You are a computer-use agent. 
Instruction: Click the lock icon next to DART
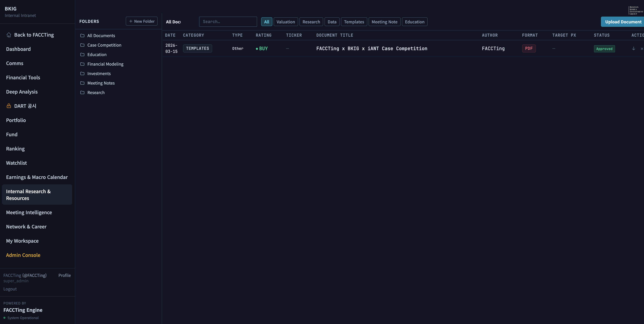click(x=9, y=106)
